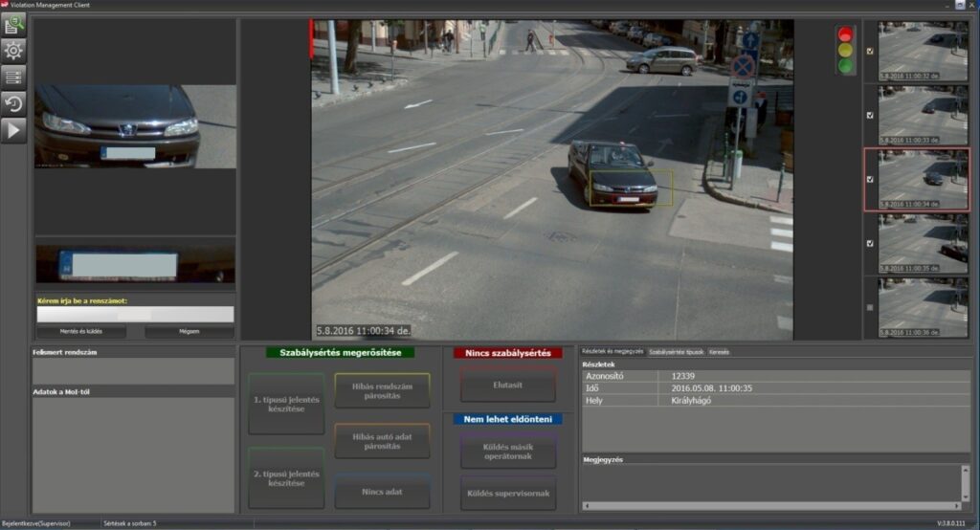
Task: Click the Hibás rendszám párosítás button
Action: [382, 390]
